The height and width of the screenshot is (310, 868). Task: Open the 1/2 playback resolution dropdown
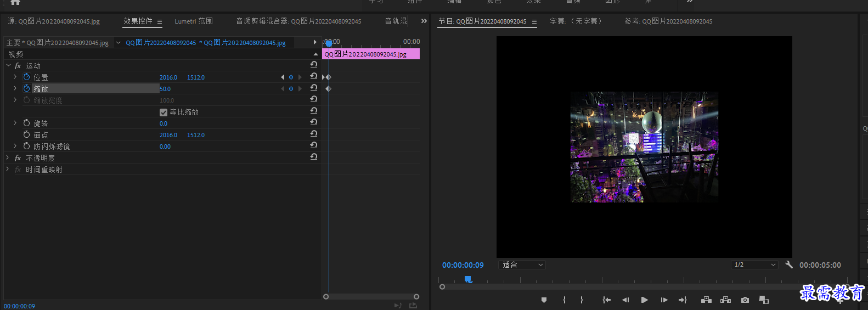(x=754, y=264)
